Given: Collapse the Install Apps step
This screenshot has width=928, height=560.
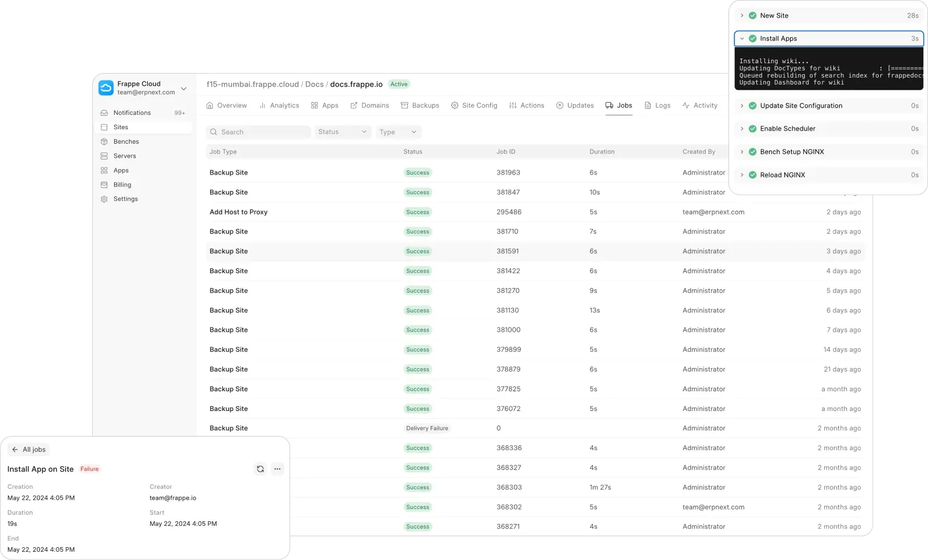Looking at the screenshot, I should click(742, 39).
